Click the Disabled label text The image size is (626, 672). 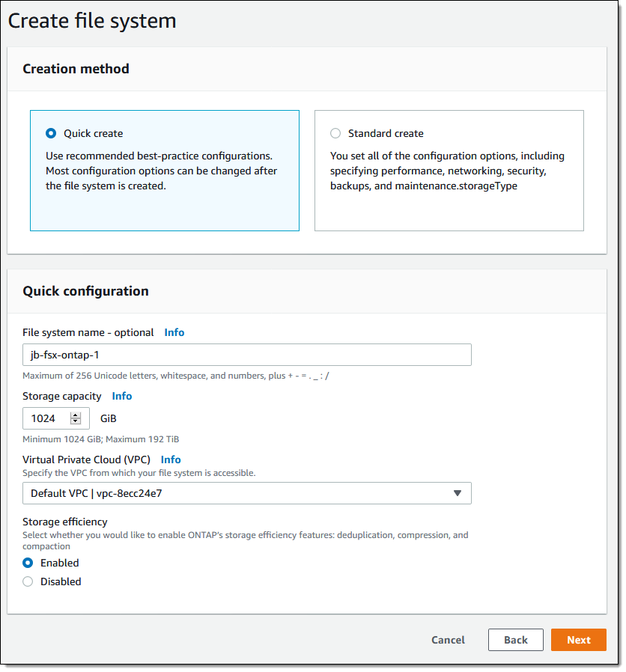coord(61,581)
